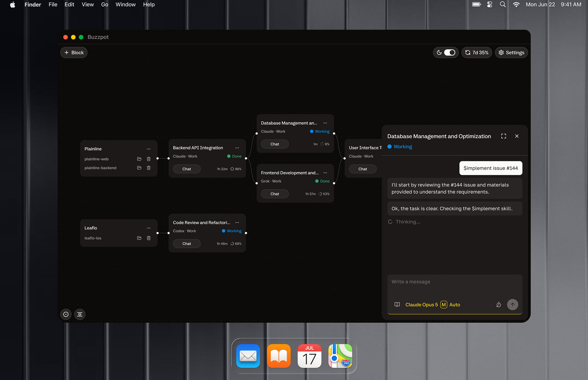This screenshot has width=588, height=380.
Task: Open Chat for Database Management block
Action: tap(275, 144)
